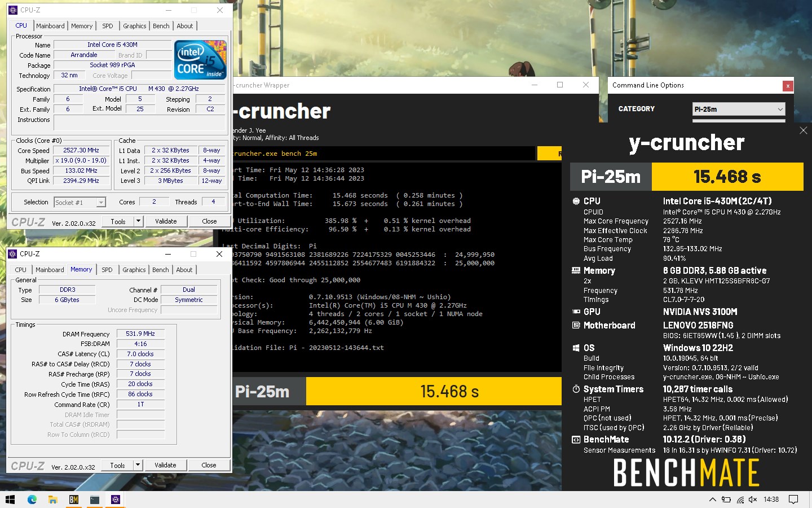The image size is (812, 508).
Task: Open CPU-Z from the taskbar
Action: coord(116,500)
